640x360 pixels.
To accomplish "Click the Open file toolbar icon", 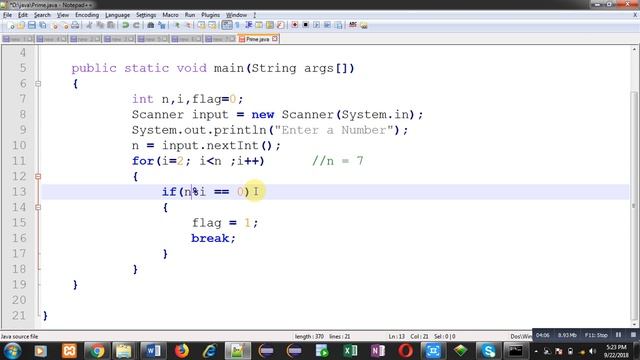I will pyautogui.click(x=20, y=25).
